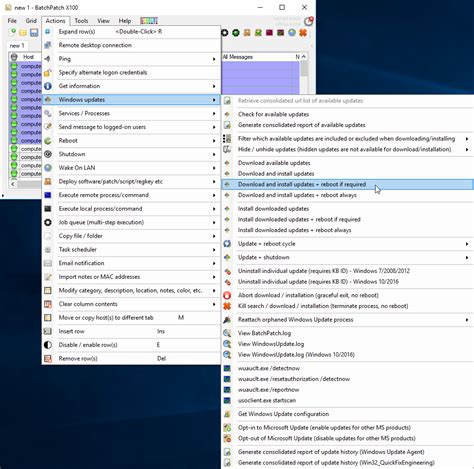Click the Get information blue info icon
474x469 pixels.
(48, 86)
